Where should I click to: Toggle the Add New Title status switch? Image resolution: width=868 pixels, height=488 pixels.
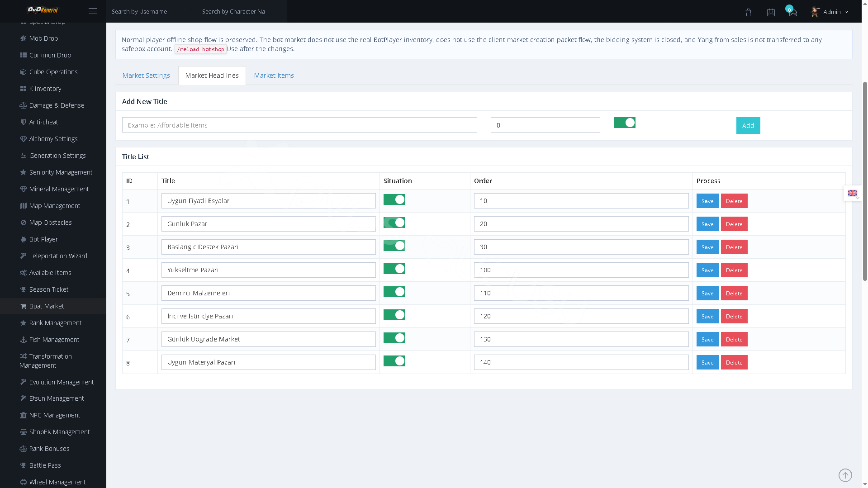point(624,123)
